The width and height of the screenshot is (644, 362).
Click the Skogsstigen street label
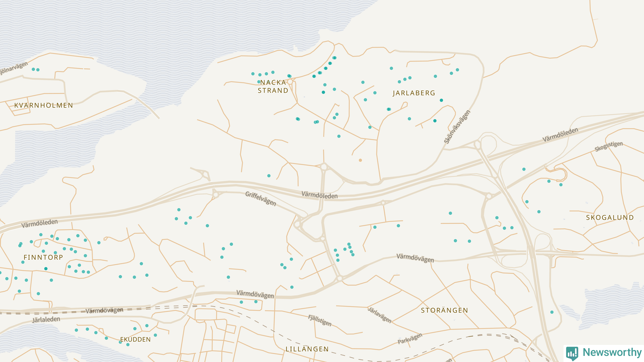click(x=609, y=146)
